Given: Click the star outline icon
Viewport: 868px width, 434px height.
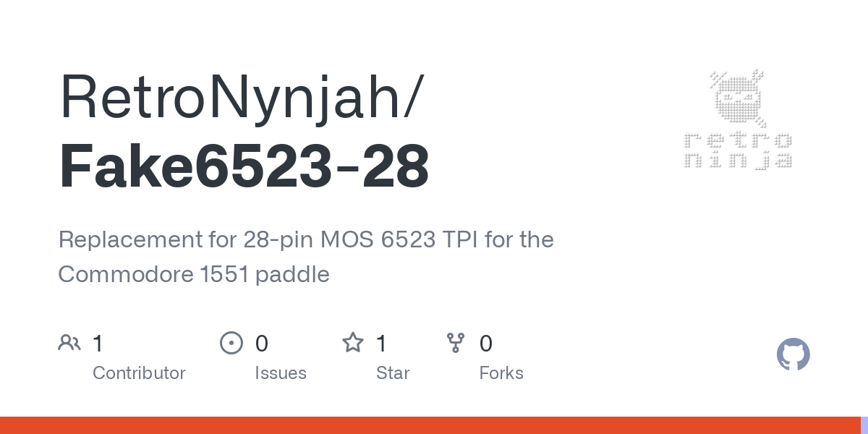Looking at the screenshot, I should (x=353, y=342).
